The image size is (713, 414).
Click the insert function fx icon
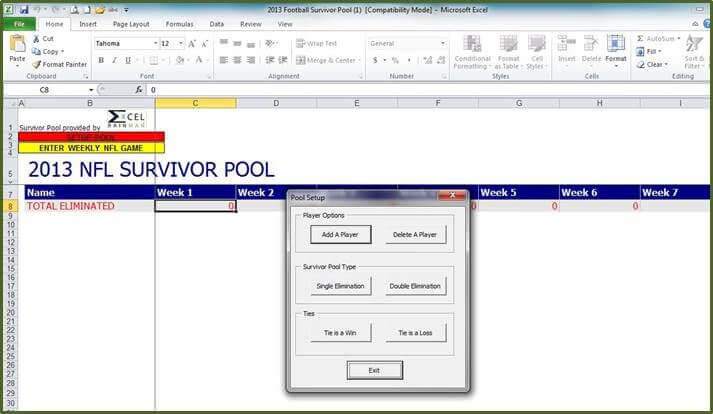pyautogui.click(x=140, y=90)
